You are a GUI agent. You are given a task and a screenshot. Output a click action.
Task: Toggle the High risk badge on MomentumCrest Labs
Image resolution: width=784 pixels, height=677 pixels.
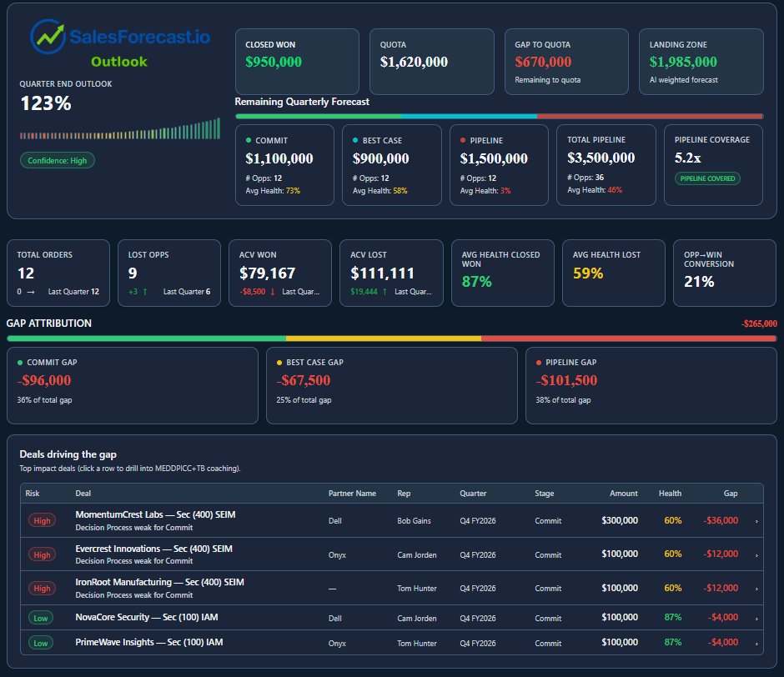click(42, 519)
